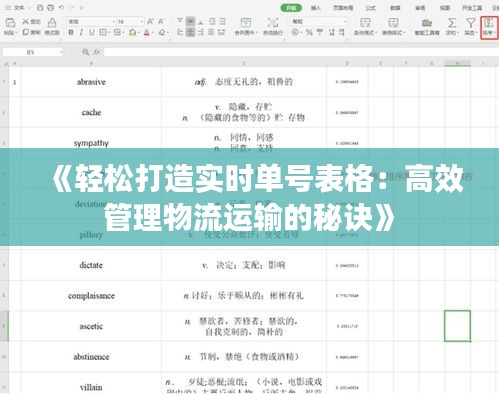Open the yellow fill color picker
Image resolution: width=499 pixels, height=394 pixels.
pos(133,32)
